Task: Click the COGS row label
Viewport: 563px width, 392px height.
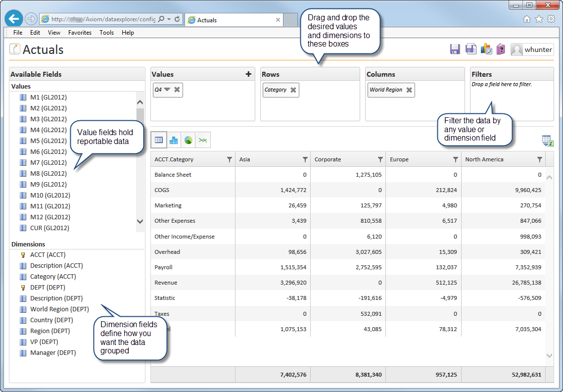Action: 162,190
